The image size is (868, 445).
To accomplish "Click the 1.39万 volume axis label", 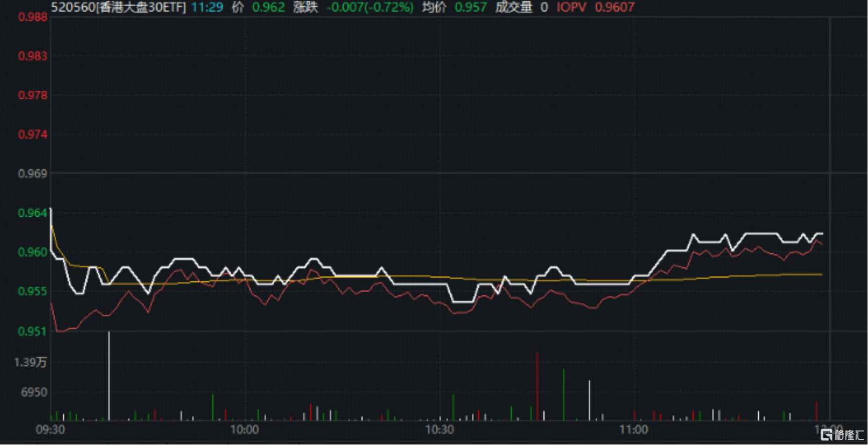I will click(x=30, y=362).
